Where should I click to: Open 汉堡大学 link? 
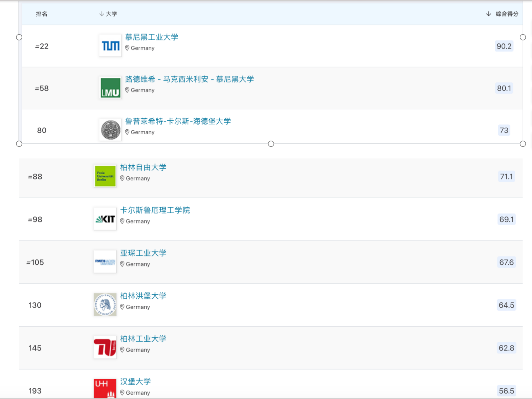[135, 381]
